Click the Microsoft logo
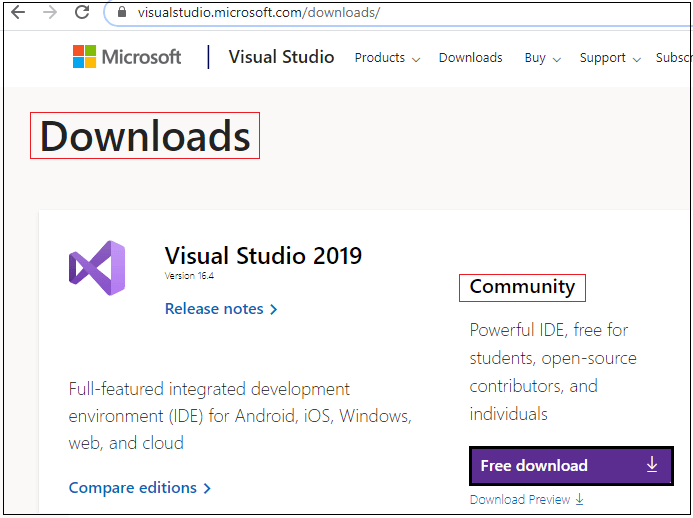The width and height of the screenshot is (693, 518). point(127,57)
